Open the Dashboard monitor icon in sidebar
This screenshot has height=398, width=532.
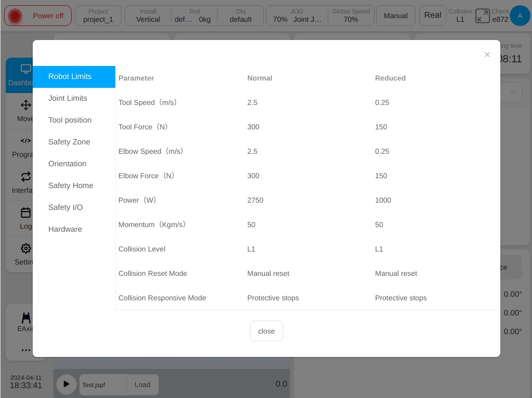[26, 69]
